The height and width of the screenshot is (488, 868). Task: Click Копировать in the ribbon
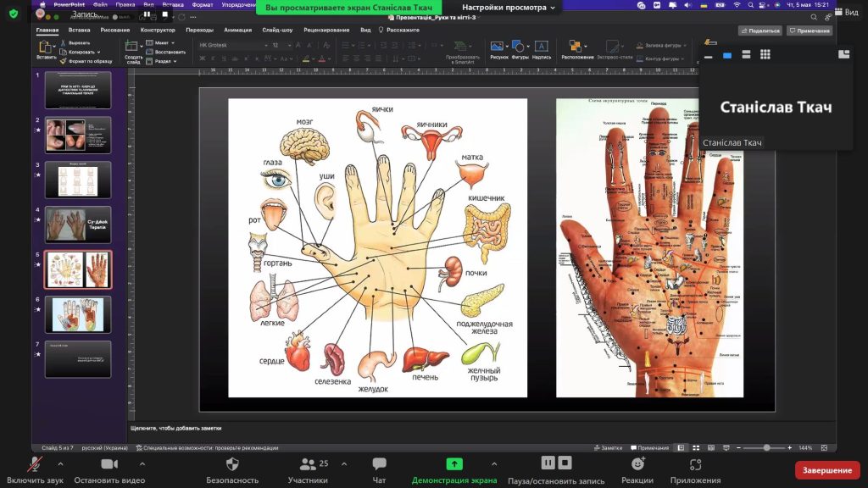(x=81, y=52)
